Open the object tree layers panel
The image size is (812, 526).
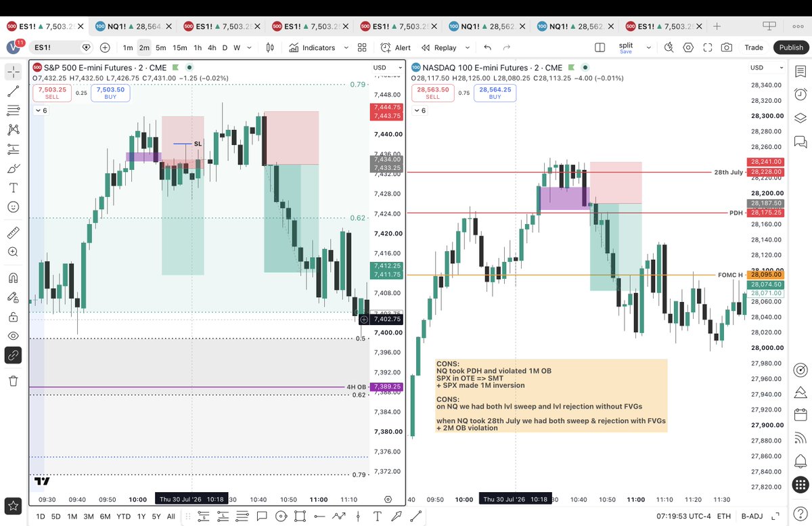point(800,118)
